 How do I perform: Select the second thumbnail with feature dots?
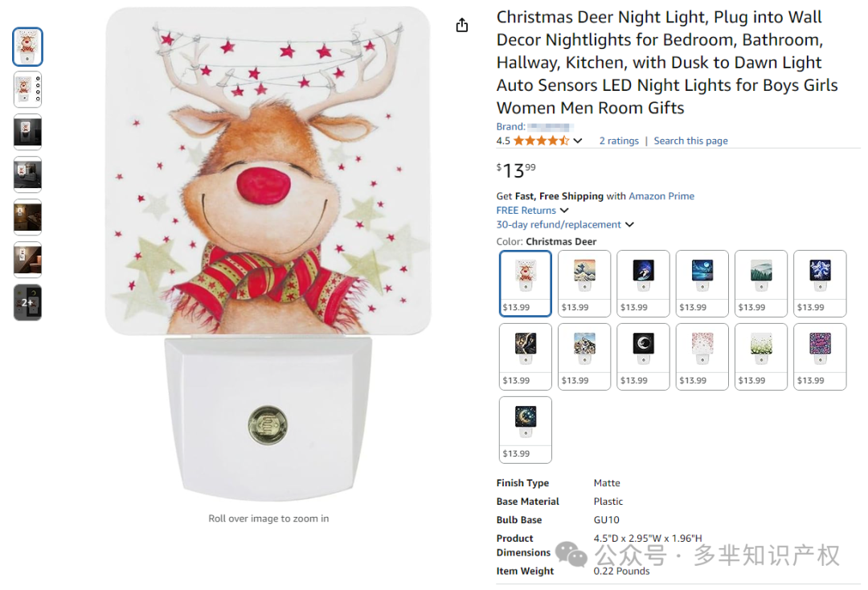point(27,89)
